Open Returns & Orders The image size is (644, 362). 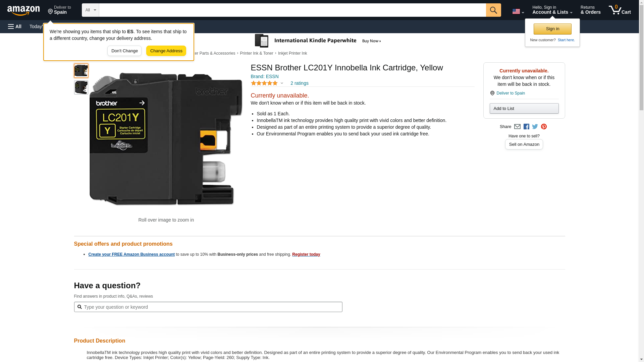pyautogui.click(x=590, y=10)
